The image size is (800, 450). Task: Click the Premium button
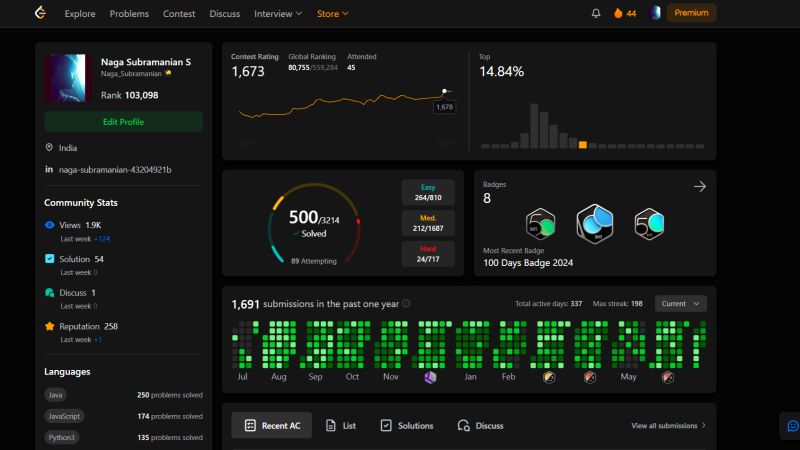(691, 13)
